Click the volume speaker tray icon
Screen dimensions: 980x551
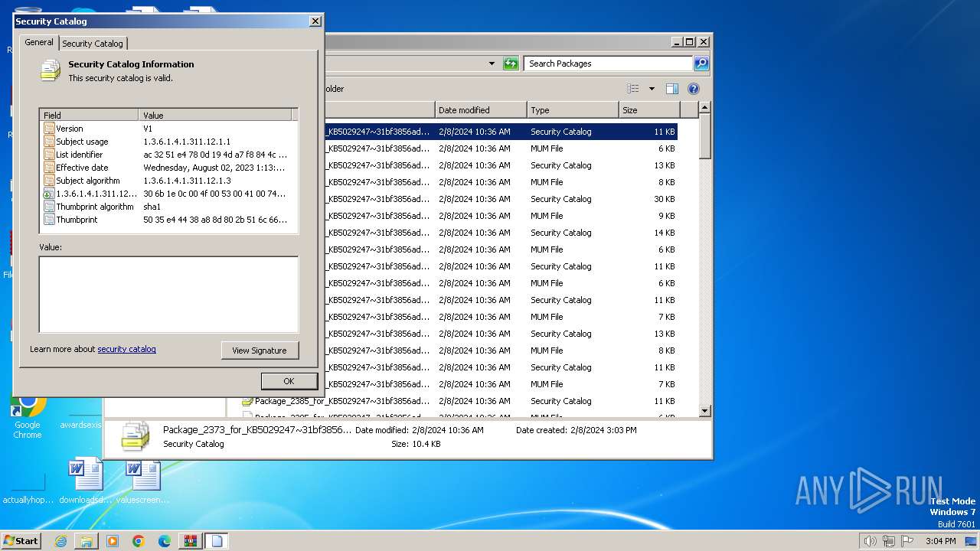point(870,541)
